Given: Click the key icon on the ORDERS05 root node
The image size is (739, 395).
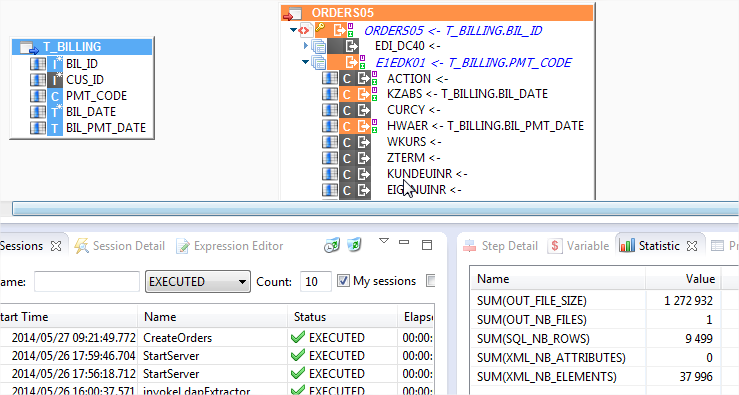Looking at the screenshot, I should tap(320, 28).
